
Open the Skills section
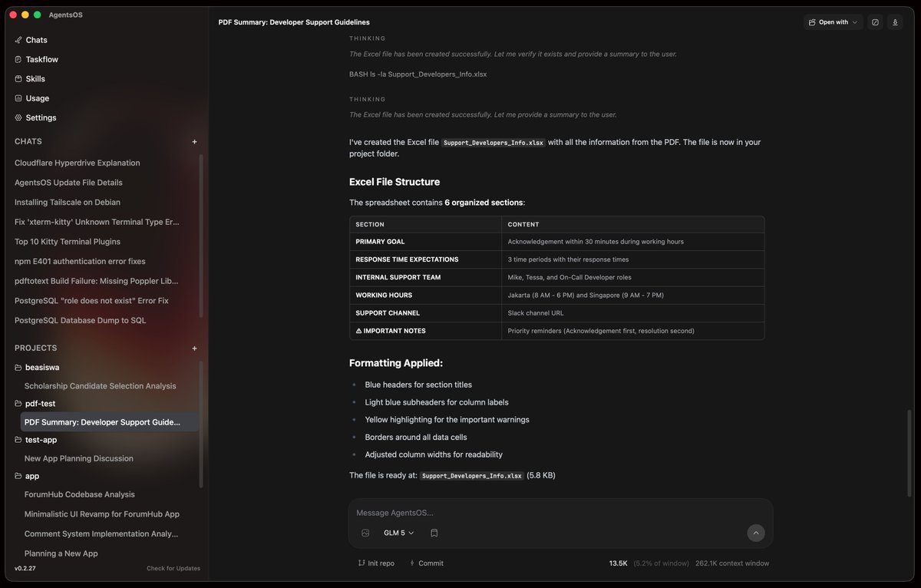[x=30, y=78]
